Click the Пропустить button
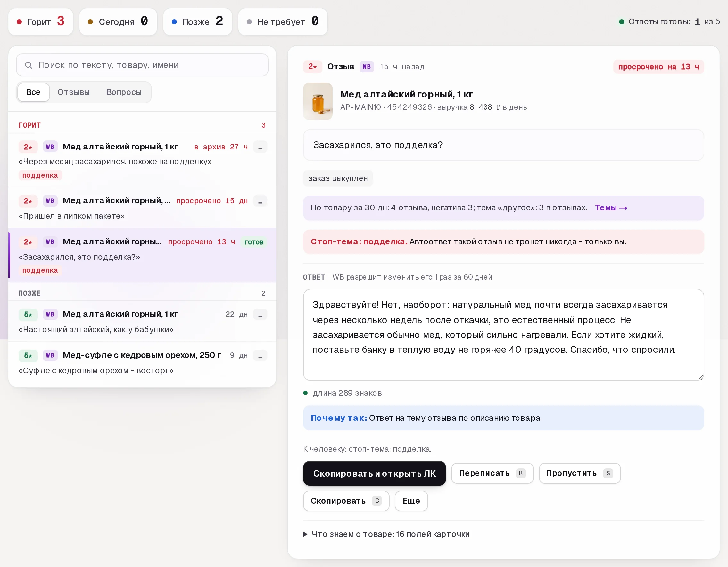Screen dimensions: 728x567 [580, 473]
